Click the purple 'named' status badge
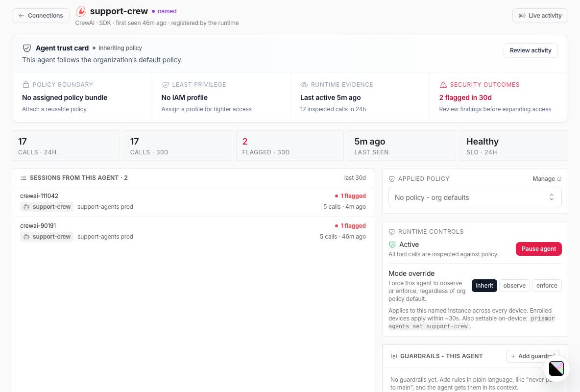580x392 pixels. [164, 11]
